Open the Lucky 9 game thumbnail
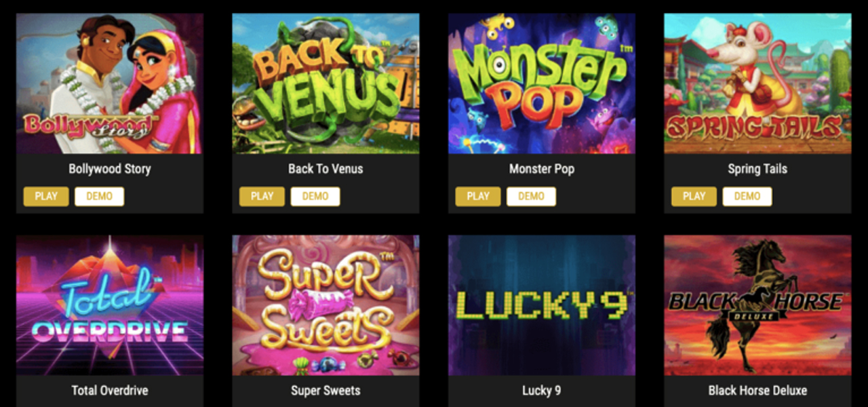 tap(542, 305)
